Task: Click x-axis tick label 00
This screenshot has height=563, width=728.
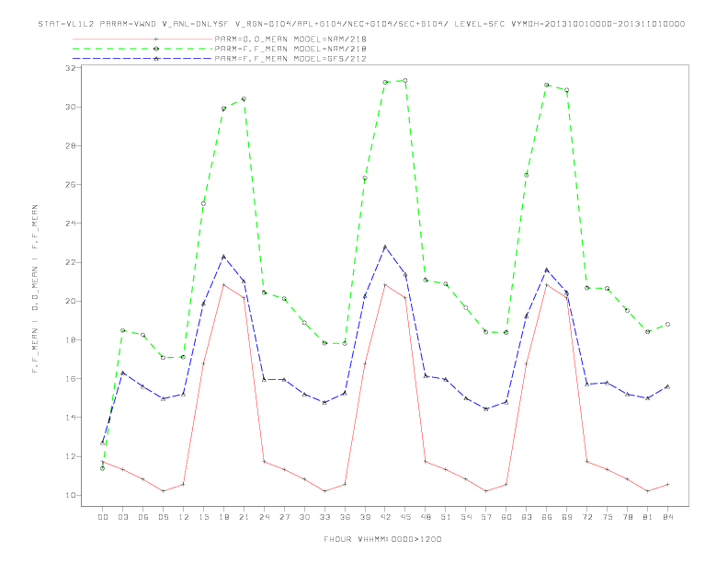Action: 103,517
